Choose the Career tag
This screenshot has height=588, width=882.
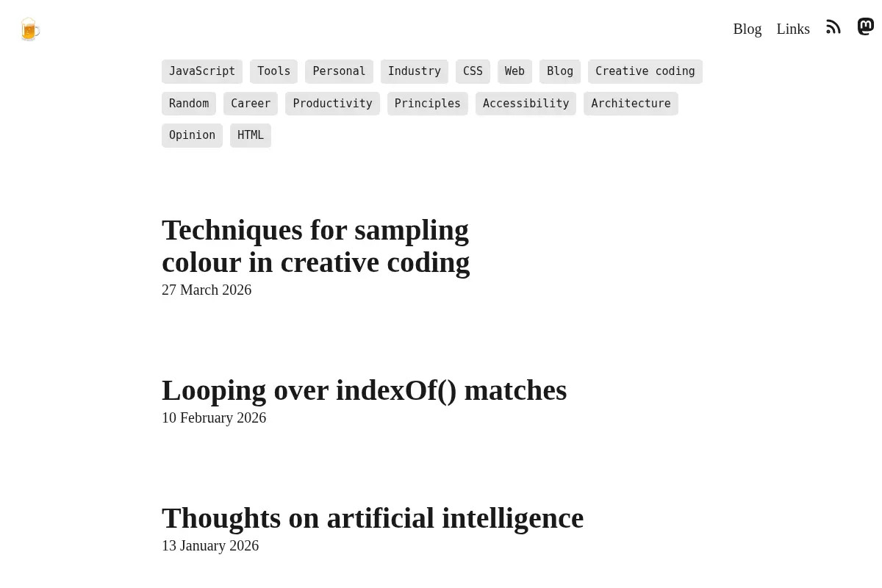[251, 104]
